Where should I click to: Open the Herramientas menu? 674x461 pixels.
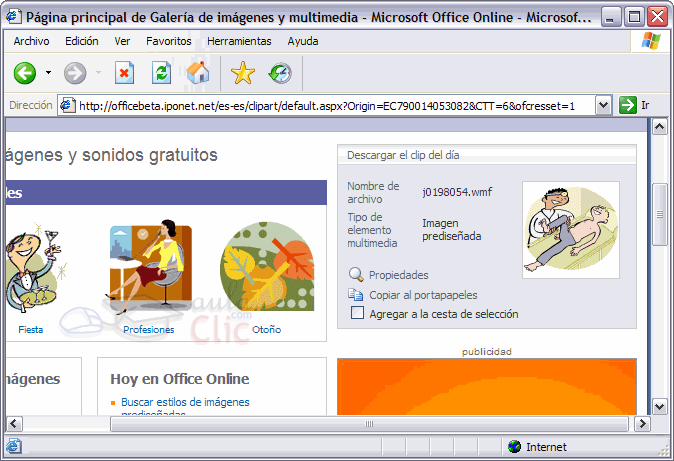pyautogui.click(x=239, y=41)
